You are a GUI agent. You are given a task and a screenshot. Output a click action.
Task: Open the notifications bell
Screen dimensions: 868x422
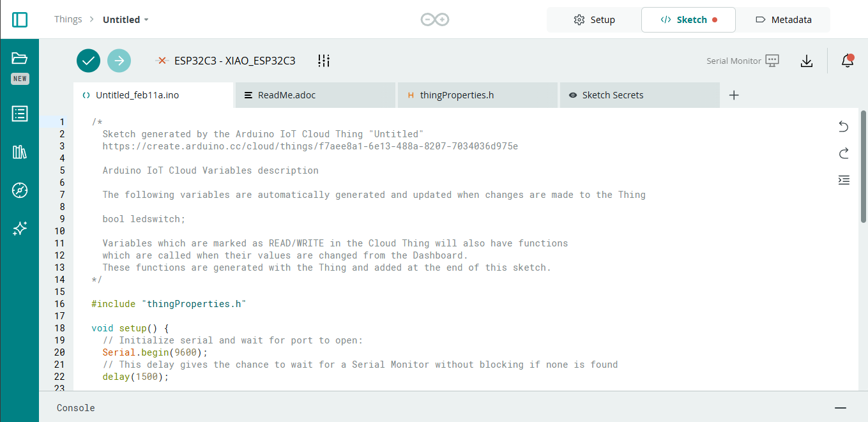[x=848, y=60]
